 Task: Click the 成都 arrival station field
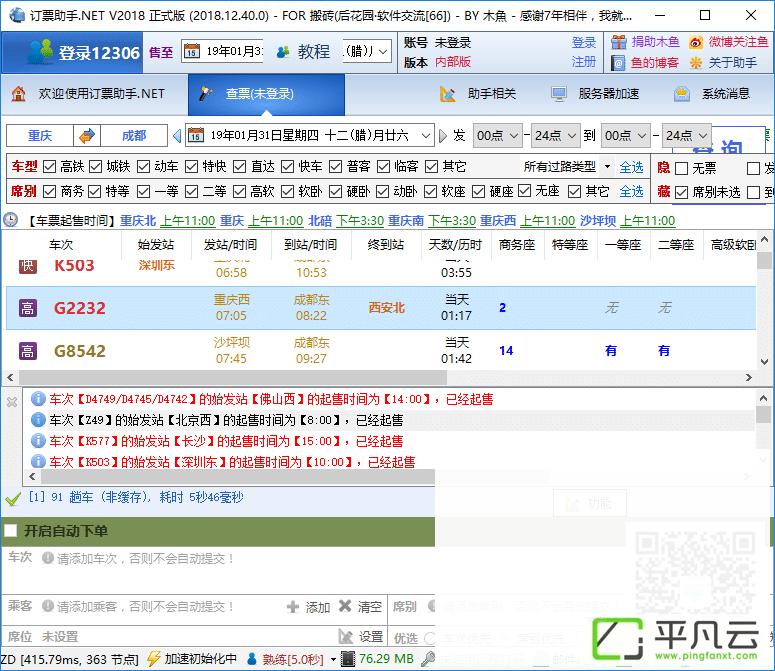pyautogui.click(x=134, y=135)
